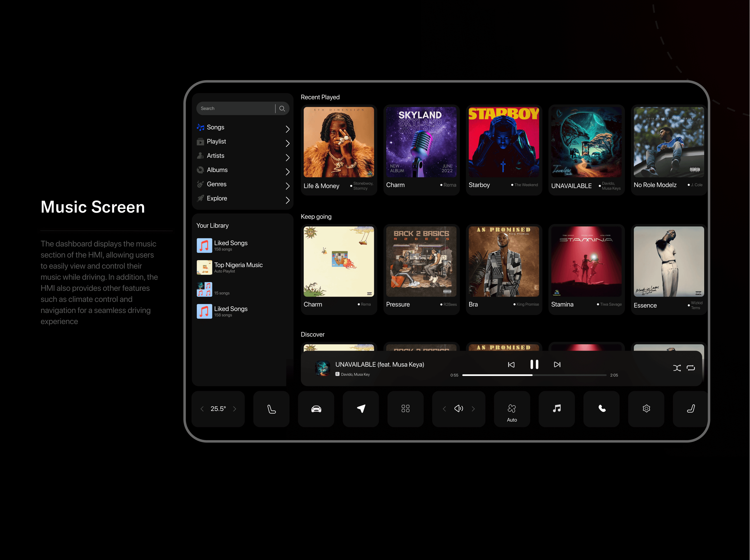Decrease the temperature with left arrow

[x=202, y=409]
